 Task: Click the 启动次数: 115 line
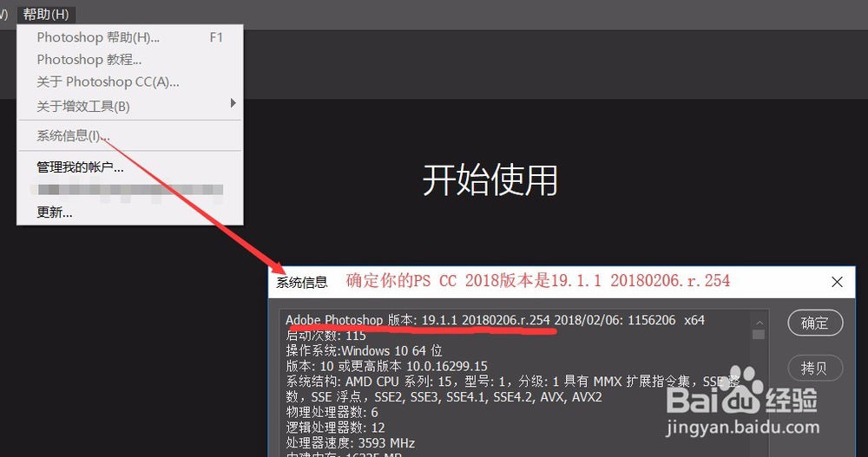tap(325, 336)
